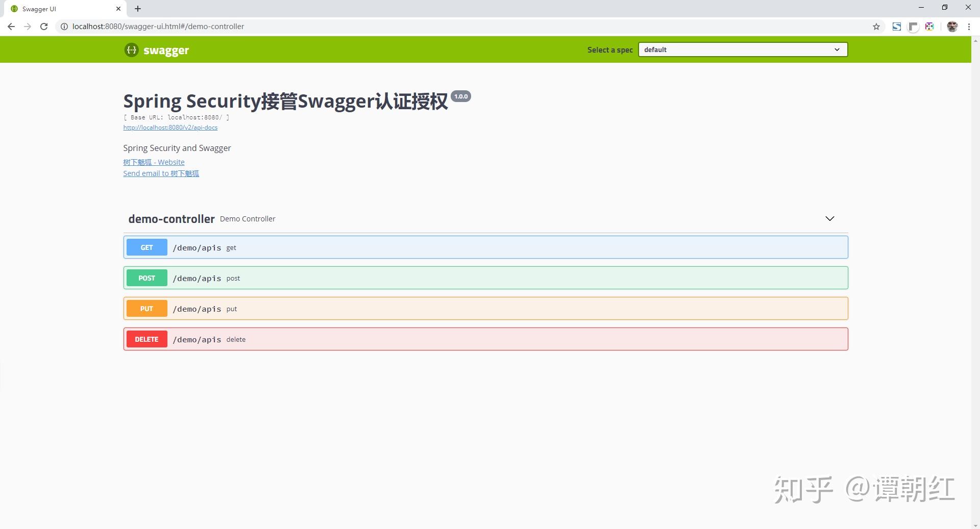Image resolution: width=980 pixels, height=529 pixels.
Task: Click the screen ruler extension icon
Action: coord(914,27)
